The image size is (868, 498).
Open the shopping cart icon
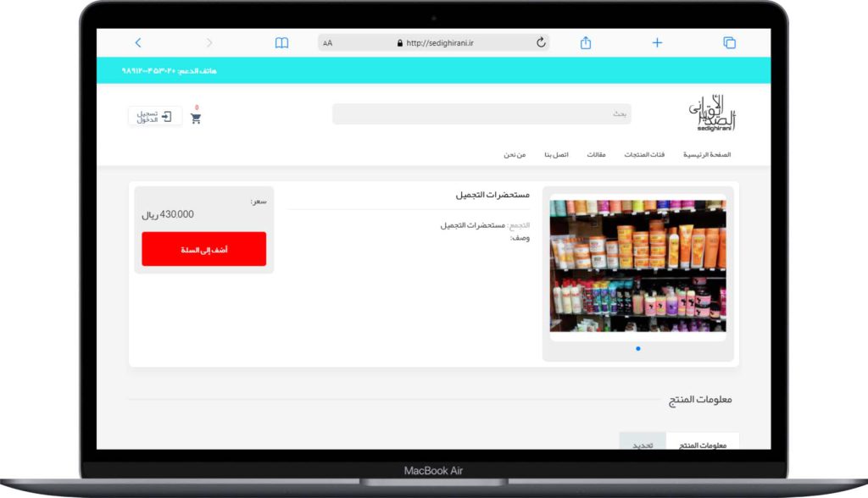[x=196, y=119]
